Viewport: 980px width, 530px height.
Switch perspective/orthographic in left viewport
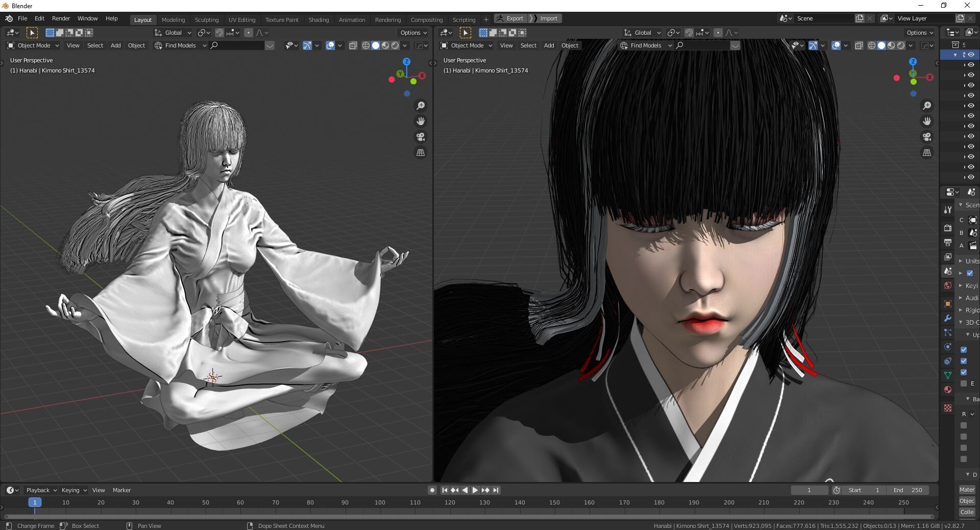(x=421, y=153)
